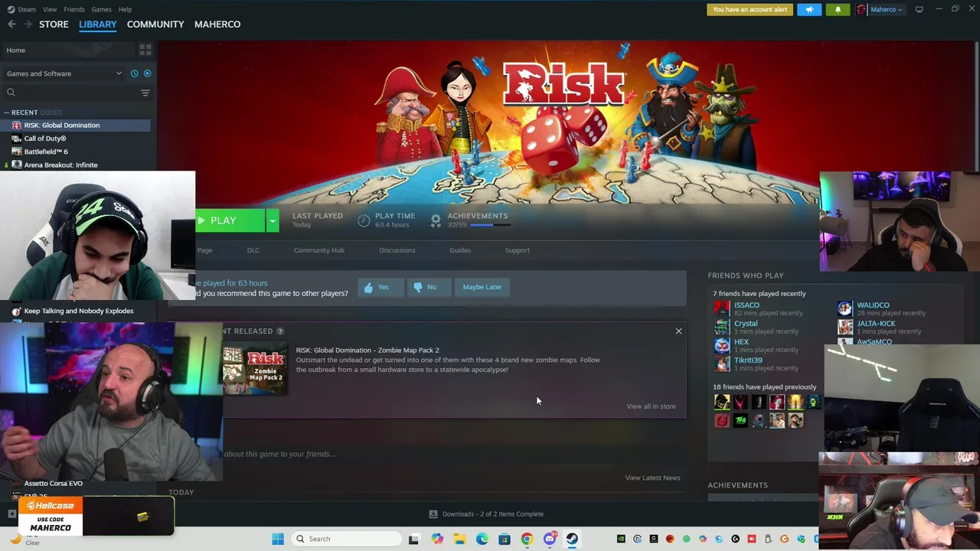Open the library grid view icon

[x=145, y=51]
